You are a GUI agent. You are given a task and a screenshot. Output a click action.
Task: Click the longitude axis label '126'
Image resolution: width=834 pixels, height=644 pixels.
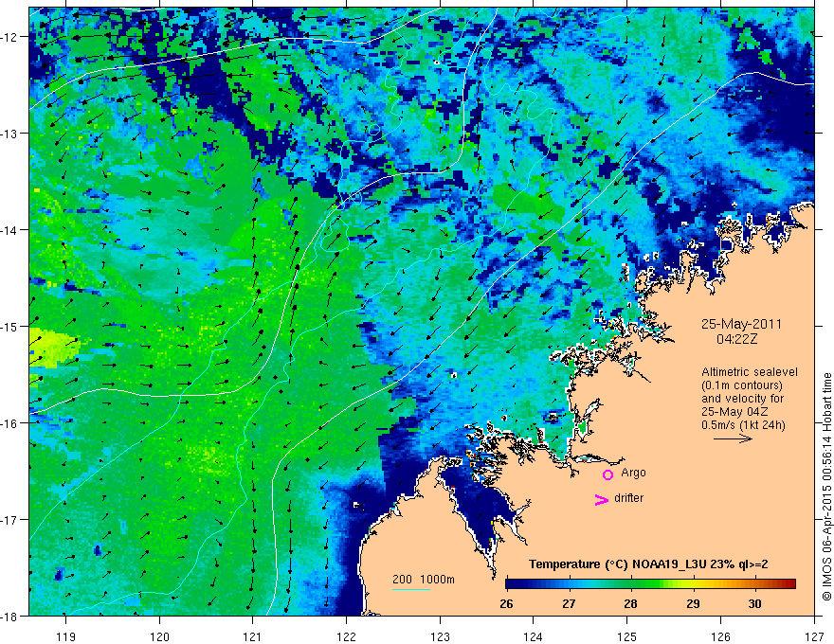(x=720, y=636)
